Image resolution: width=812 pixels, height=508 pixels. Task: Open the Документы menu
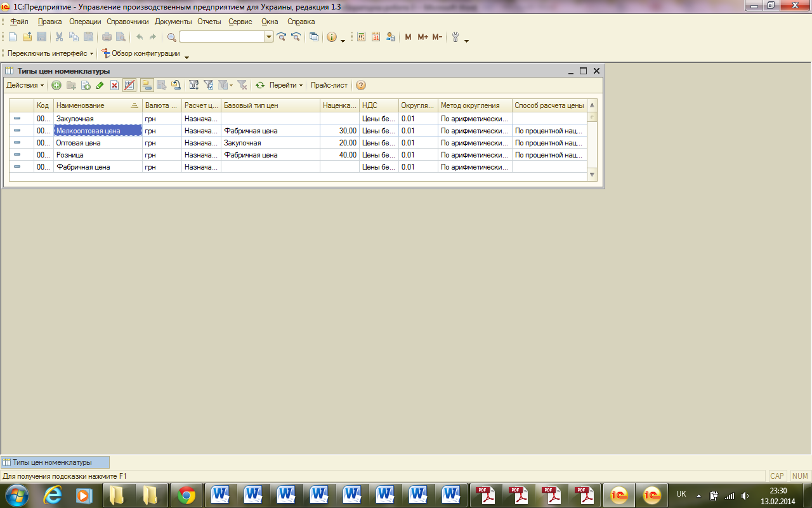[173, 22]
